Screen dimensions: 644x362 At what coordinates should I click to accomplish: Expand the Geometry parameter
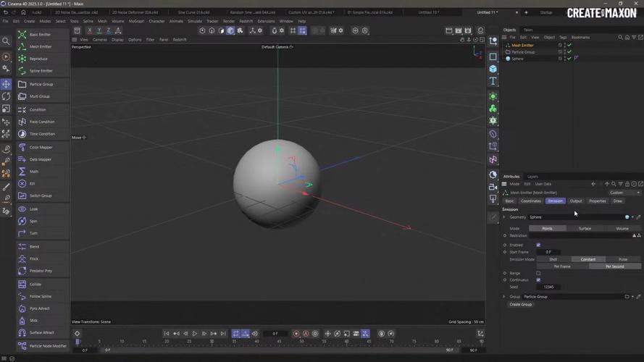coord(504,217)
